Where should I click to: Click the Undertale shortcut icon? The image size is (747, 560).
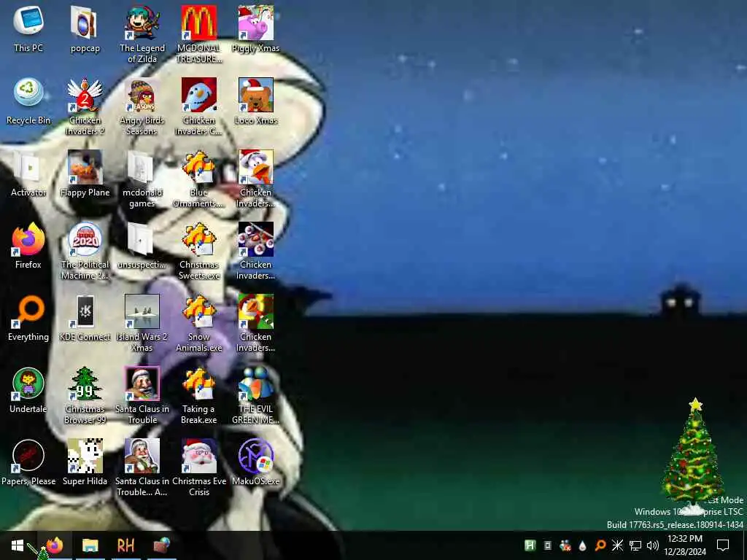[28, 384]
